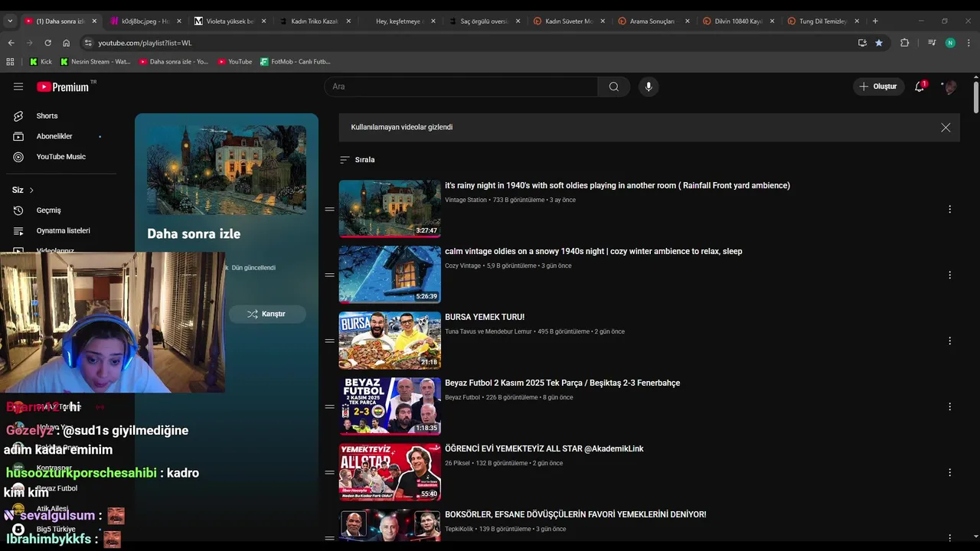This screenshot has width=980, height=551.
Task: Open options menu for rainy night 1940's video
Action: [x=949, y=209]
